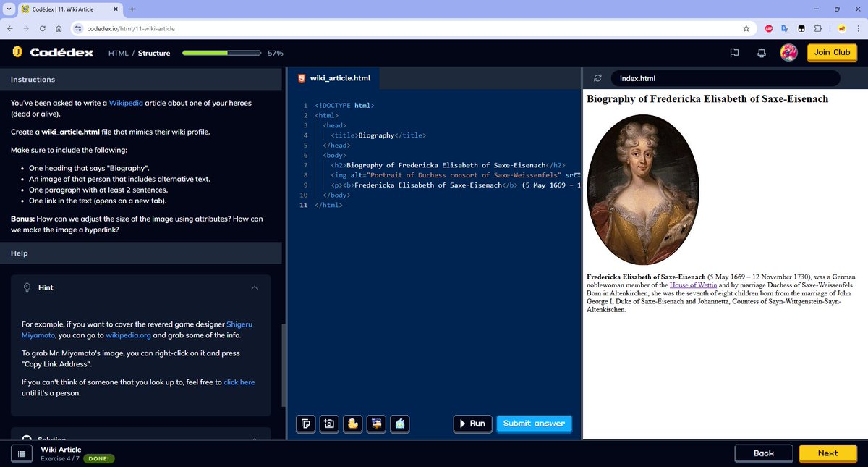This screenshot has width=868, height=467.
Task: Open the Google Translate extension
Action: (786, 28)
